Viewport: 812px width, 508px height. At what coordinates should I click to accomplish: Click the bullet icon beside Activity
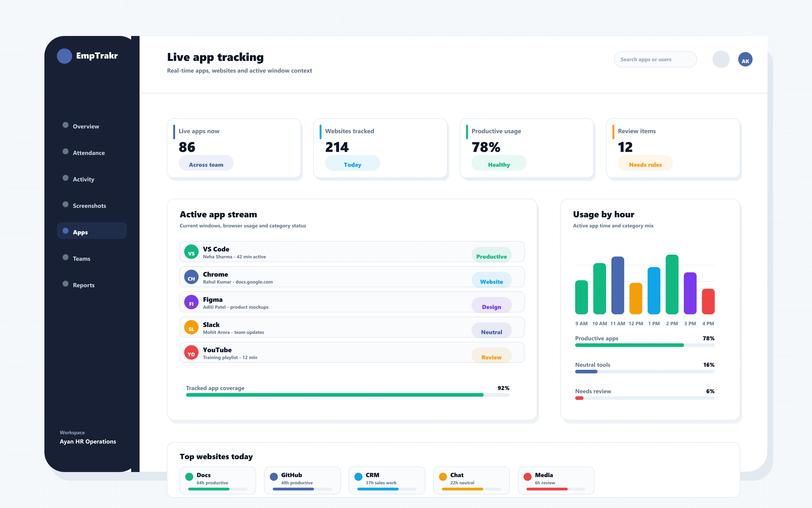click(65, 178)
